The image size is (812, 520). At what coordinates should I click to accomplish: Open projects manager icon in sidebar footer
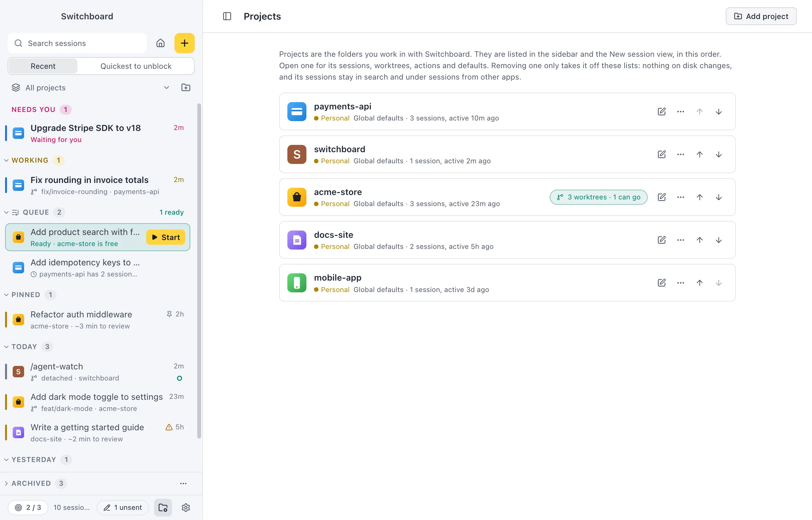pos(163,508)
